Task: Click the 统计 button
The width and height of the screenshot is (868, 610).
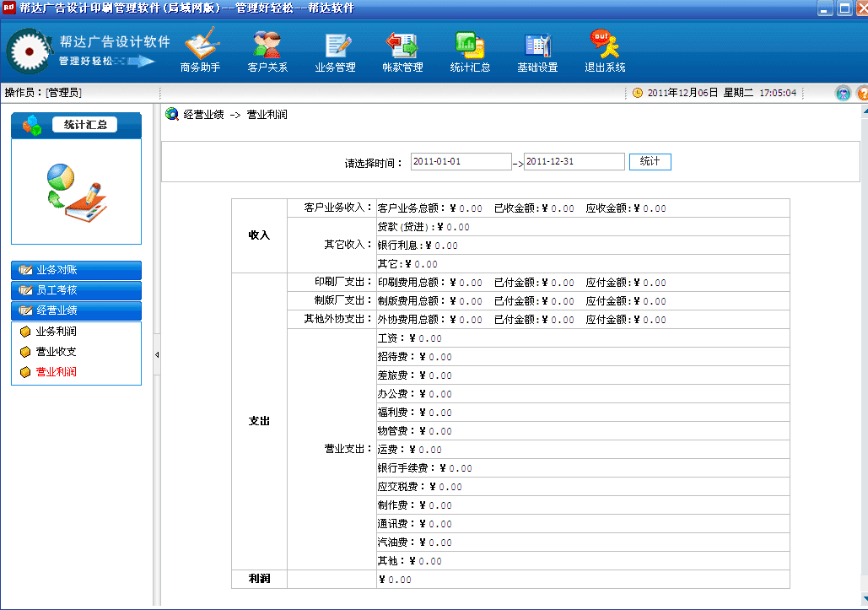Action: click(650, 162)
